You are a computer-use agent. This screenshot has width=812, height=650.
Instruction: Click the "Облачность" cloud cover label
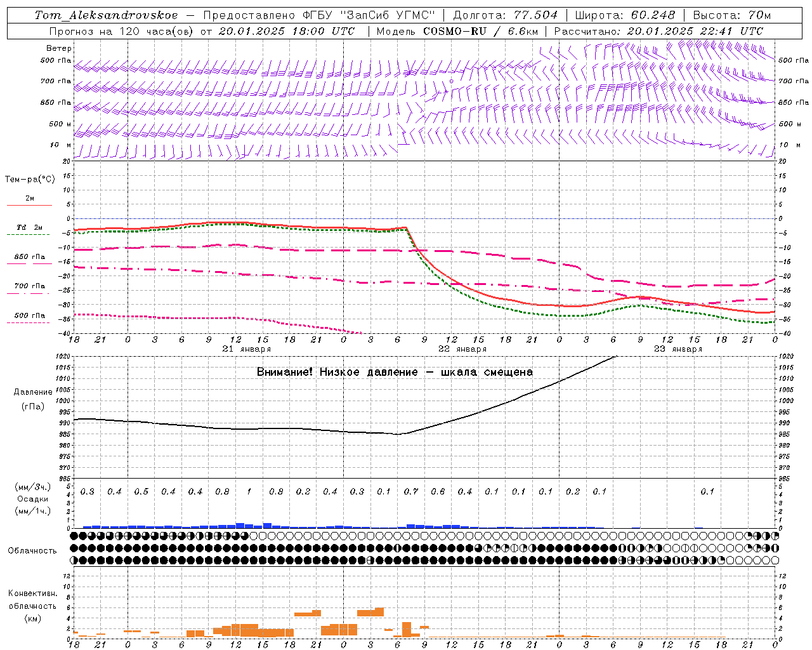coord(32,551)
